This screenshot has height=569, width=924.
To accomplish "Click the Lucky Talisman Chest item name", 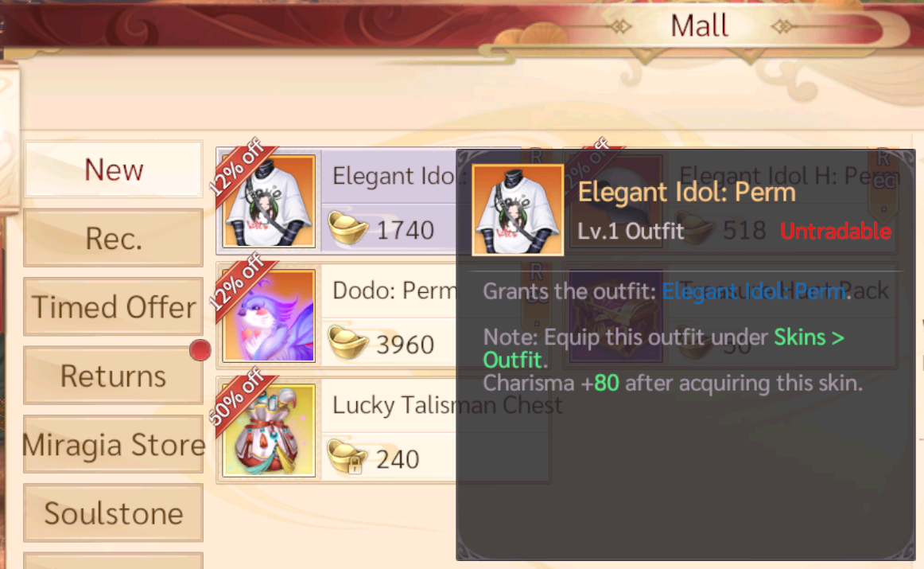I will 447,405.
